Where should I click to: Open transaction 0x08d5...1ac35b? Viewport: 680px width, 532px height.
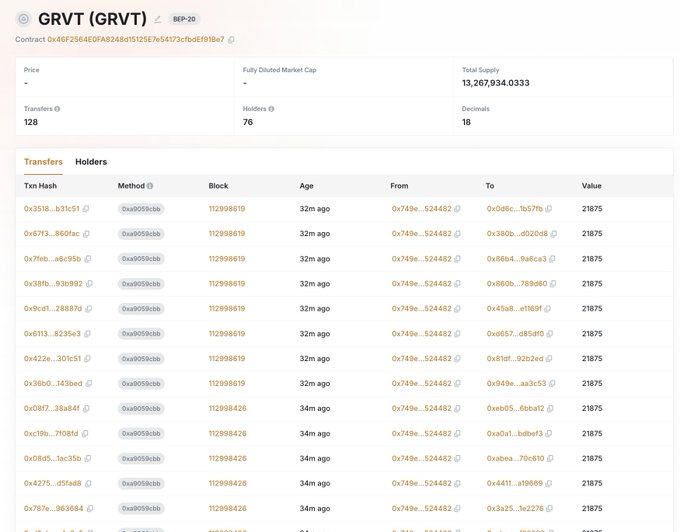(x=52, y=459)
